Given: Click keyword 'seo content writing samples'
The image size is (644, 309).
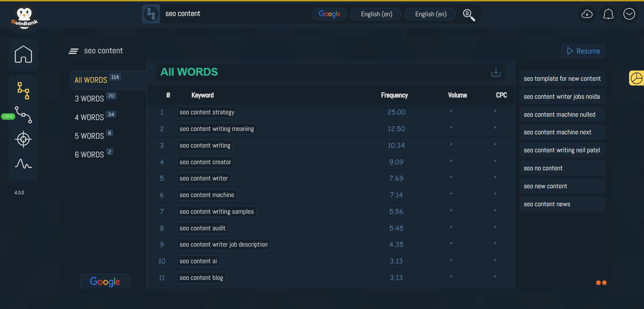Looking at the screenshot, I should click(x=217, y=212).
